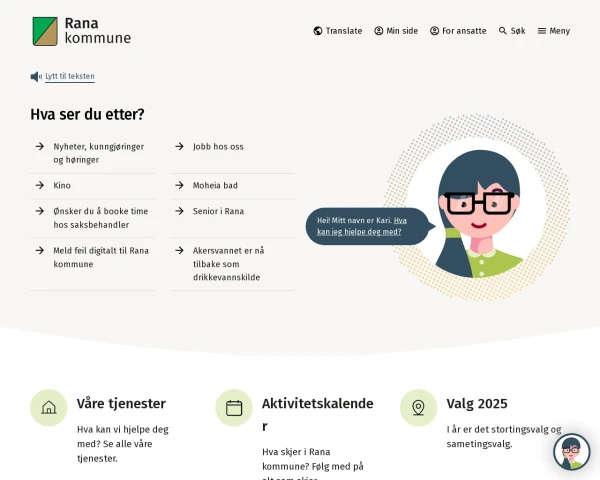Open Min side in the header

click(x=396, y=31)
